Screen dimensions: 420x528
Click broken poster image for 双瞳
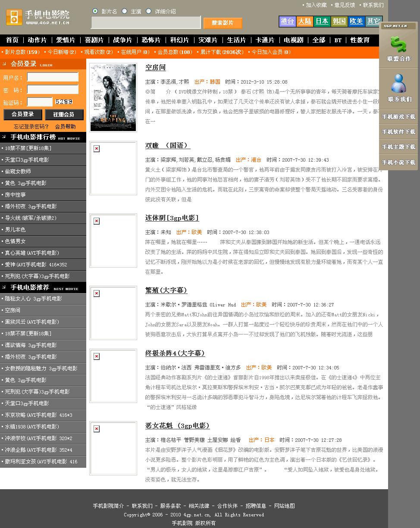tap(113, 168)
